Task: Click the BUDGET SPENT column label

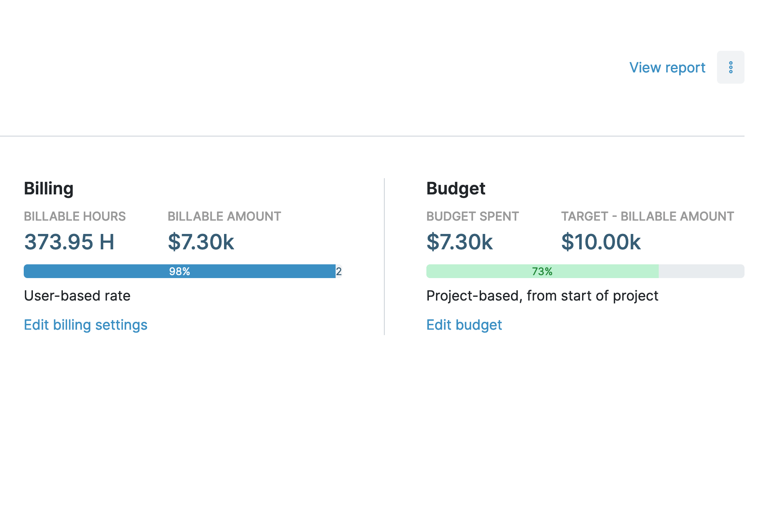Action: tap(473, 216)
